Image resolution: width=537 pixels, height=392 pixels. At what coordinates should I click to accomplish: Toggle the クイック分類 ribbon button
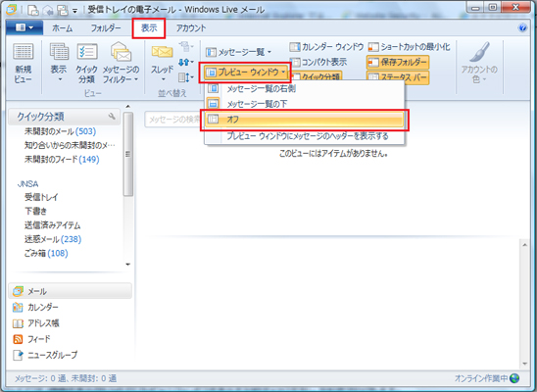(316, 76)
